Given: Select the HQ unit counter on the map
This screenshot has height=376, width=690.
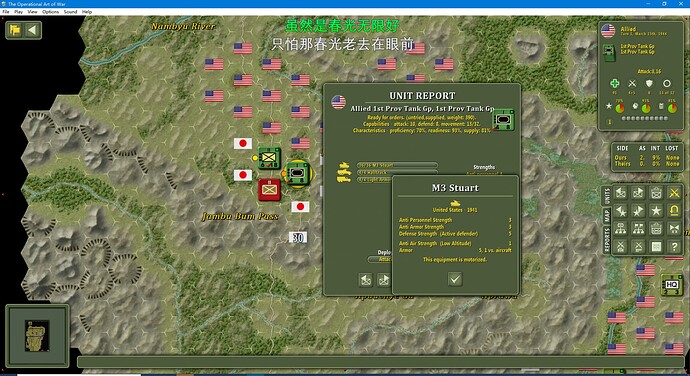Looking at the screenshot, I should tap(672, 285).
